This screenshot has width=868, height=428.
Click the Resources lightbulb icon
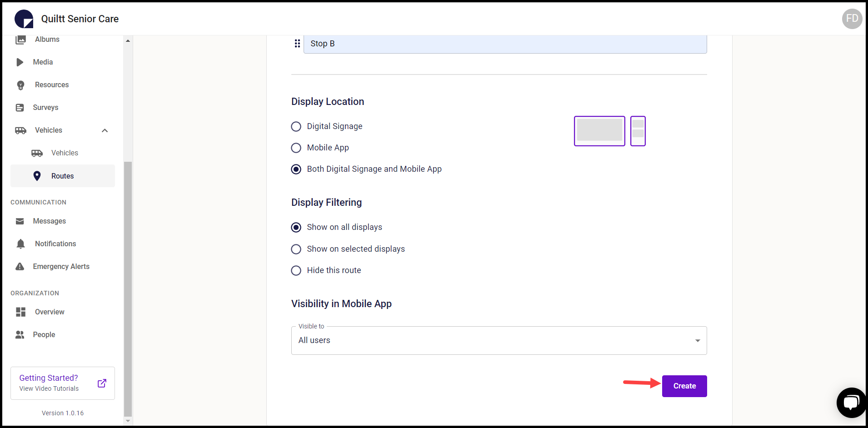(20, 85)
